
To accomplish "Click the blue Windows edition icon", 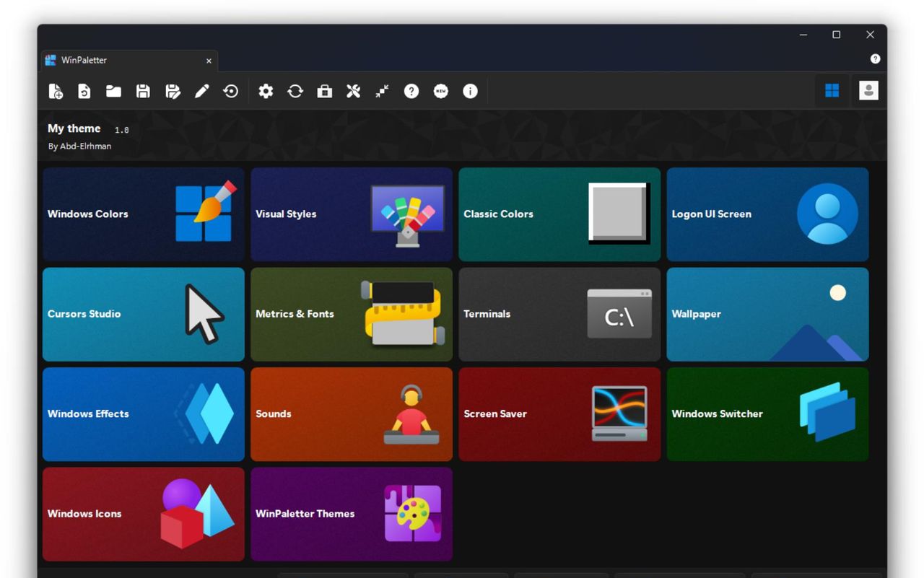I will coord(832,90).
